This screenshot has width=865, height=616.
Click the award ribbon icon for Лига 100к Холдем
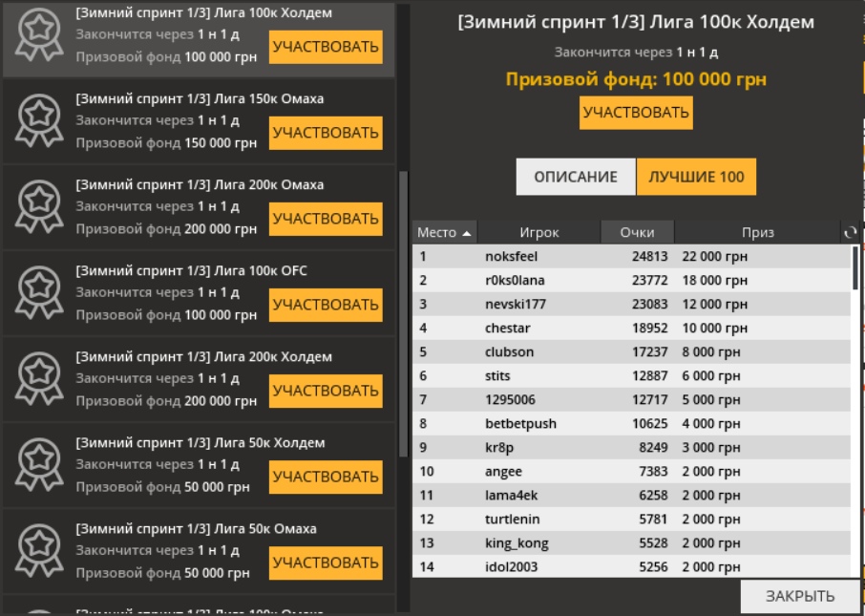click(x=40, y=37)
